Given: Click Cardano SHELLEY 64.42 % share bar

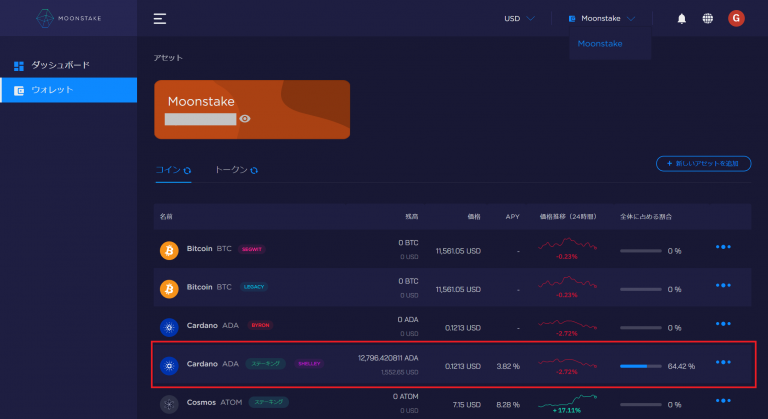Looking at the screenshot, I should (641, 366).
